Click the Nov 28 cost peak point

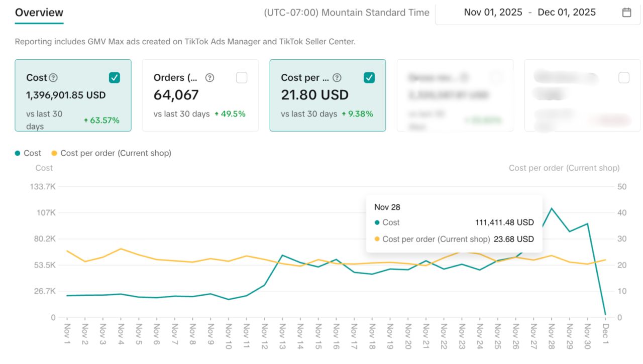point(552,208)
